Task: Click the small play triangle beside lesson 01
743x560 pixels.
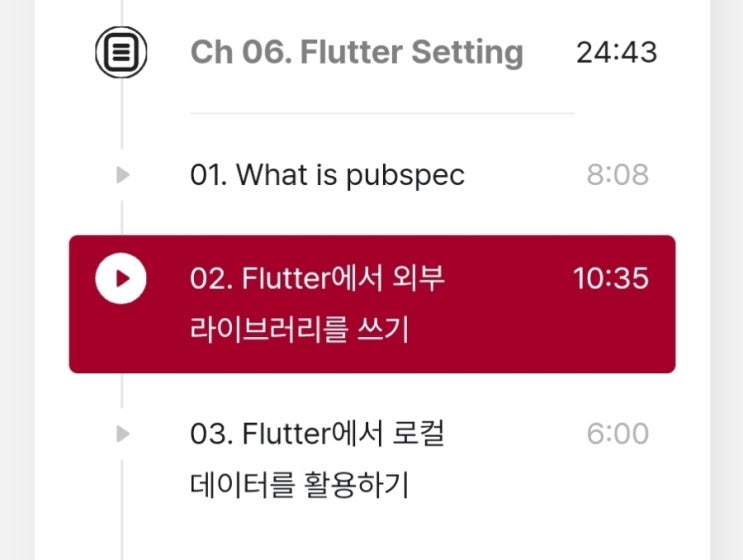Action: [122, 175]
